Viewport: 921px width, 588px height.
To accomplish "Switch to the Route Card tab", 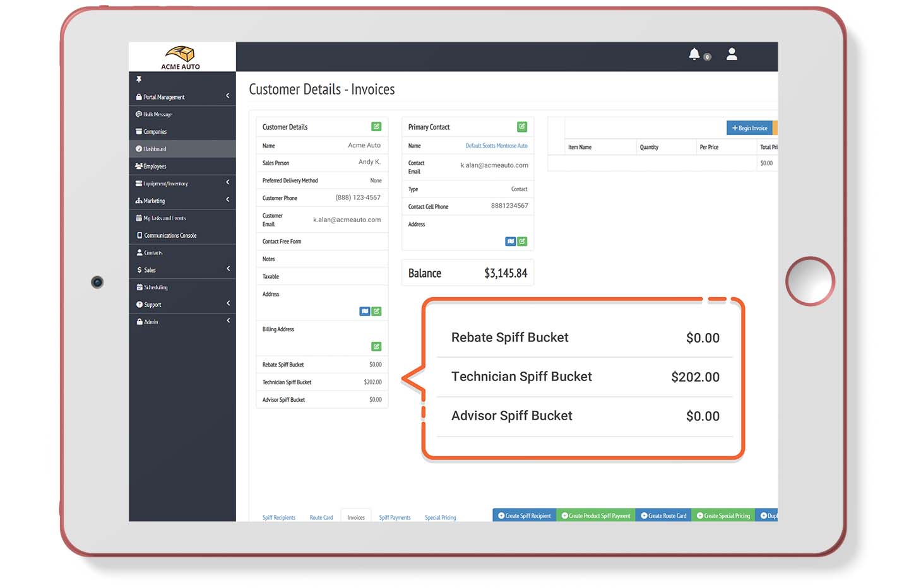I will (321, 517).
